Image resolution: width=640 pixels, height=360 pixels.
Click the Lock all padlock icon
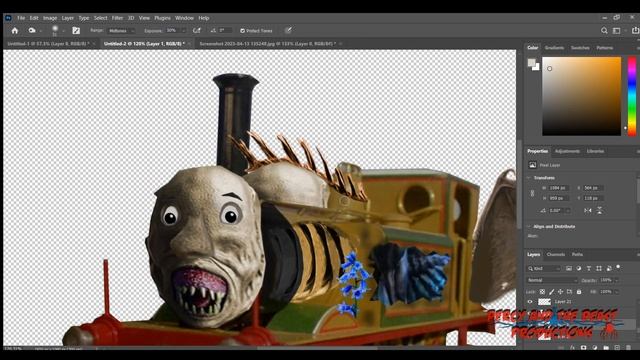pos(579,292)
